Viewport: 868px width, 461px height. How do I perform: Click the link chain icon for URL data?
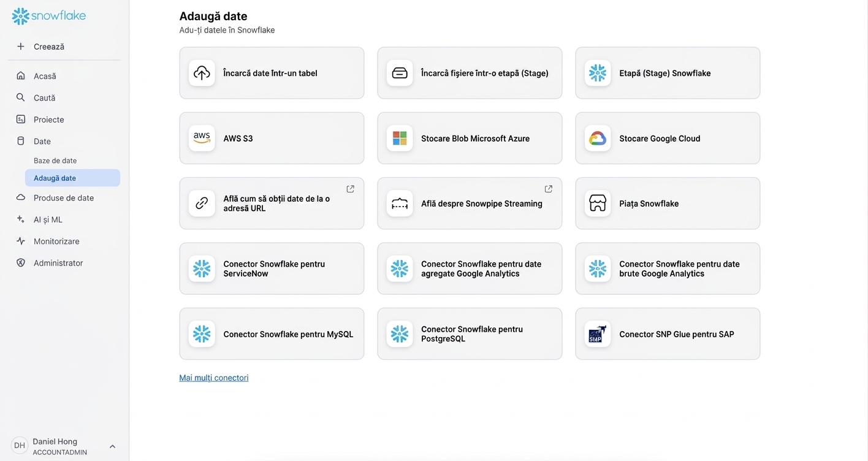point(202,204)
